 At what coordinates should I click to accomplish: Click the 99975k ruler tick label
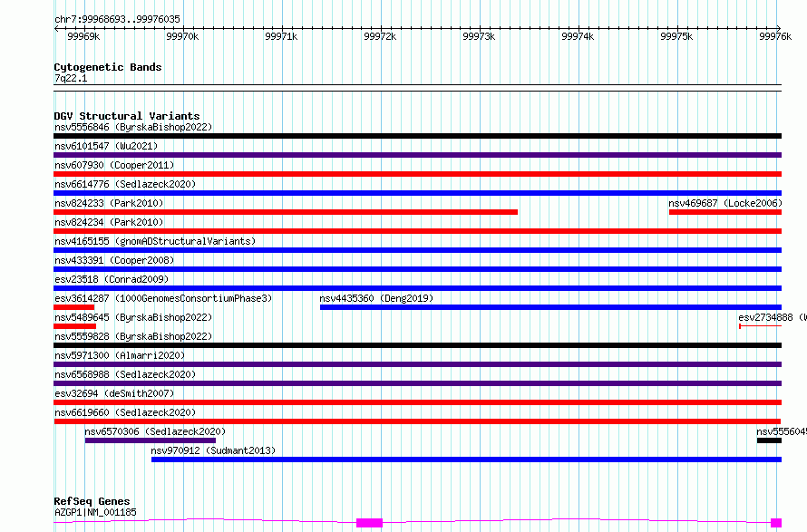(676, 36)
